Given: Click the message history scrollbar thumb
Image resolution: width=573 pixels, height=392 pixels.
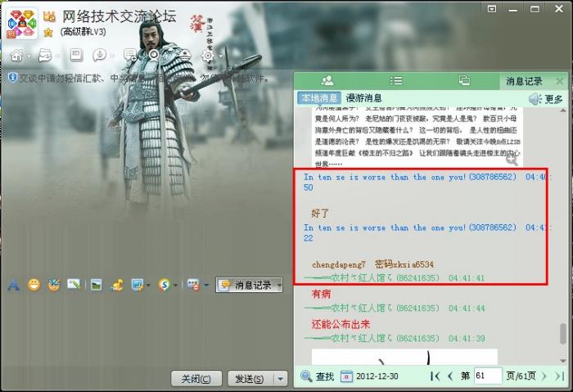Looking at the screenshot, I should point(563,334).
